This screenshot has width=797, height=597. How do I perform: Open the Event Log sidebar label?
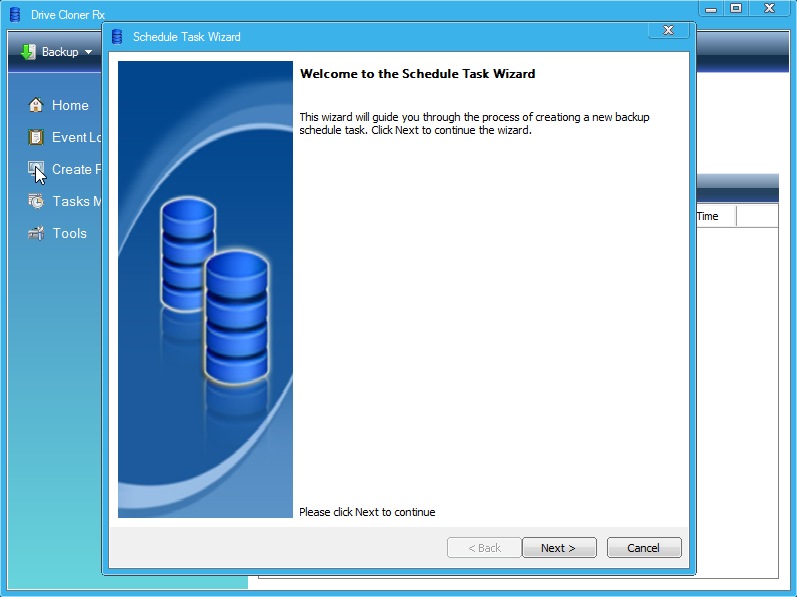click(x=77, y=137)
